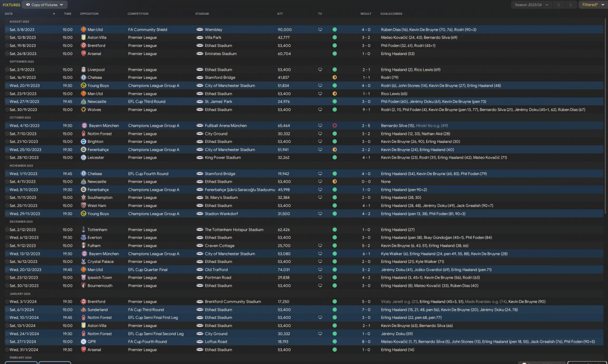Click the Tottenham club badge
The width and height of the screenshot is (608, 364).
click(84, 230)
